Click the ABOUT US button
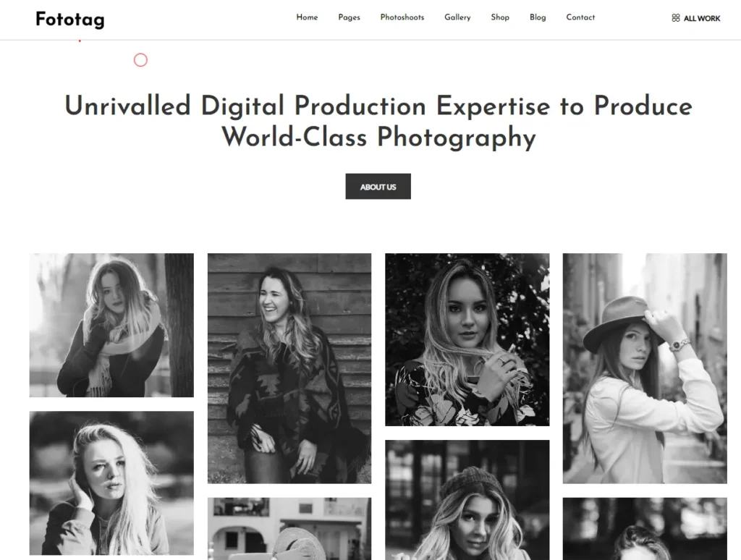The width and height of the screenshot is (741, 560). click(378, 186)
